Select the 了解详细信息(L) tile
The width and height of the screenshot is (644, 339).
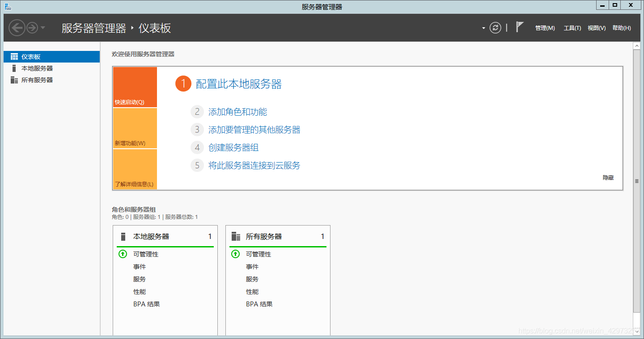(135, 169)
